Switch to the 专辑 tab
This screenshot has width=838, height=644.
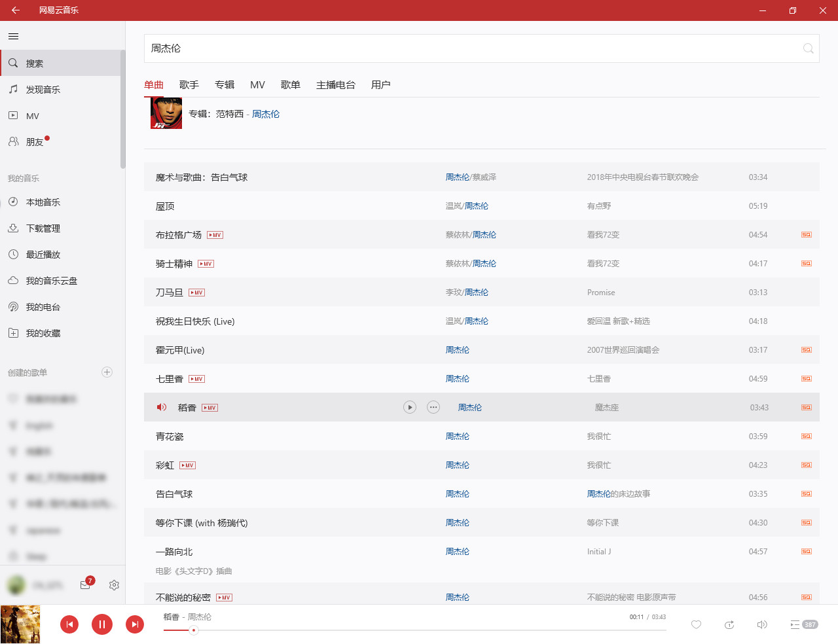pos(224,85)
